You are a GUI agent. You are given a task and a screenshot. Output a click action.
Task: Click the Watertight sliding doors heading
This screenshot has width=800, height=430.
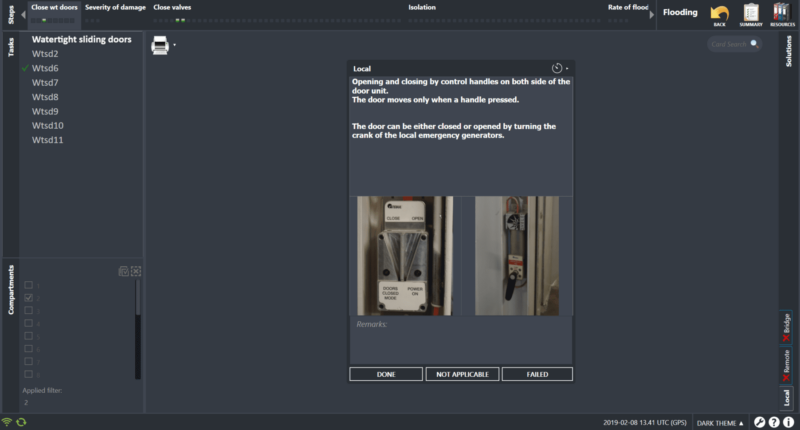(82, 39)
